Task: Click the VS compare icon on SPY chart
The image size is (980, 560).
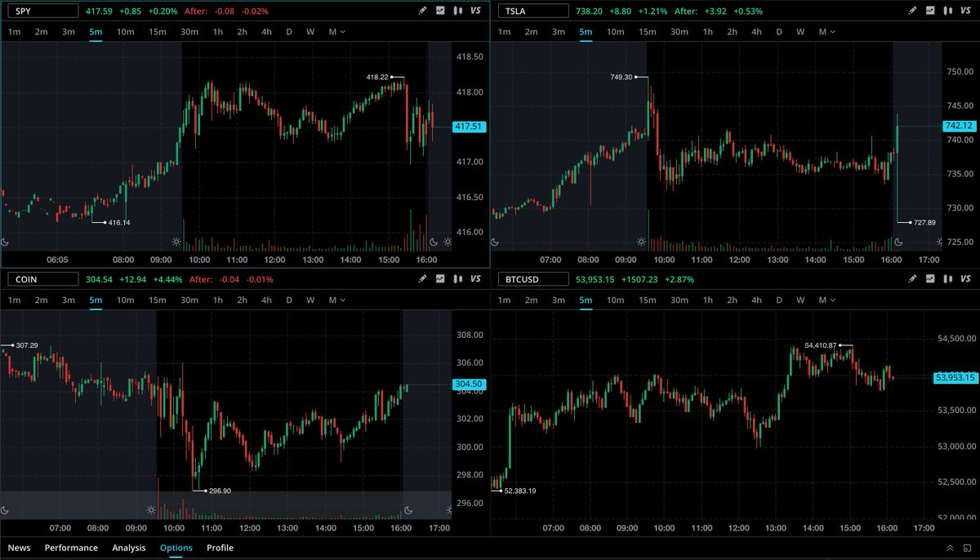Action: [x=475, y=11]
